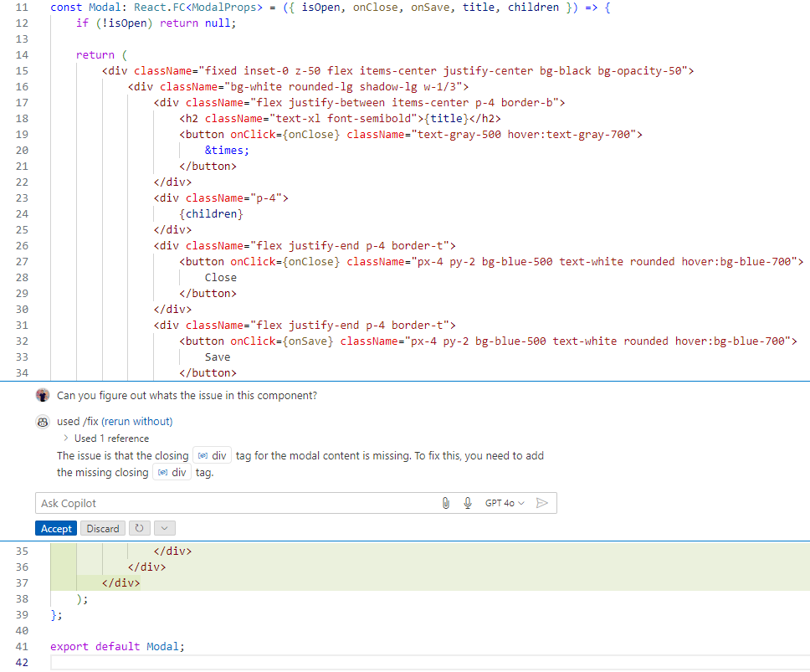Focus the Ask Copilot input field
The width and height of the screenshot is (810, 672).
[x=234, y=503]
